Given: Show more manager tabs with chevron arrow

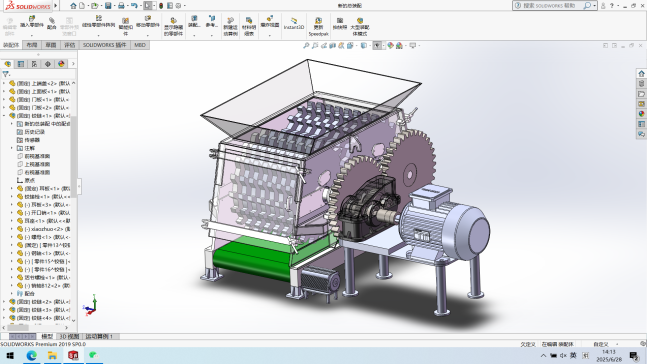Looking at the screenshot, I should pos(73,64).
